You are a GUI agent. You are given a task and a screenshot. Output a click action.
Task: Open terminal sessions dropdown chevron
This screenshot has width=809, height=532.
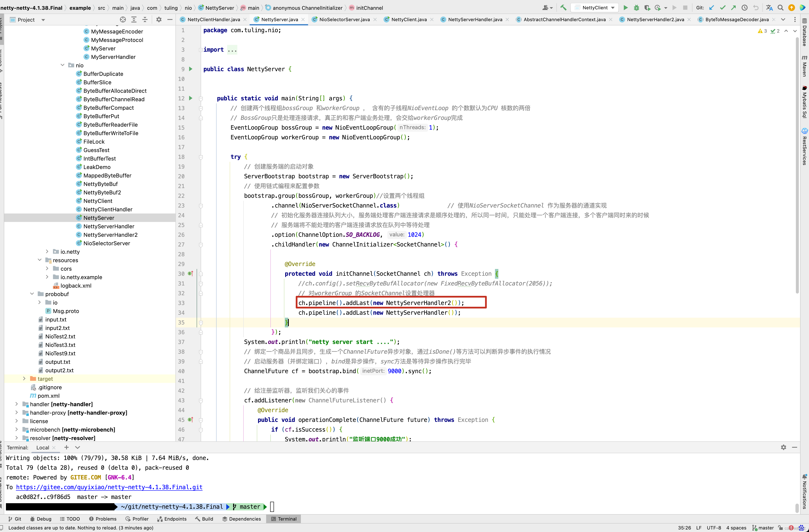[x=78, y=447]
